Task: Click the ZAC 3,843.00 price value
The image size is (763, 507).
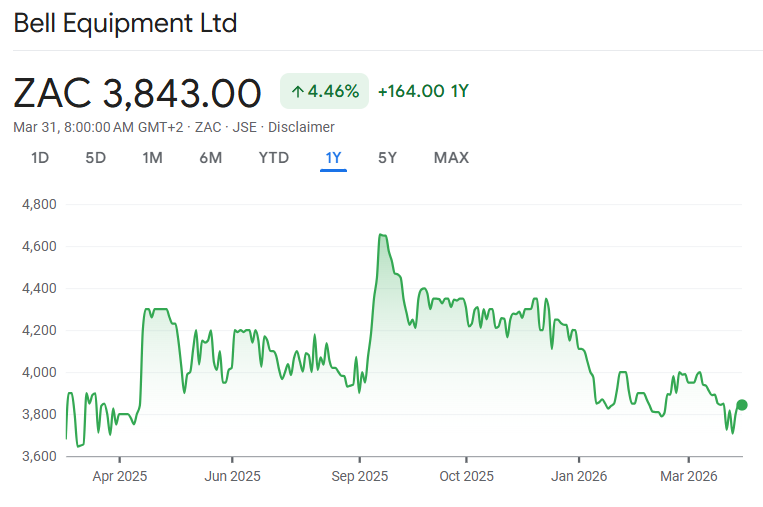Action: coord(137,92)
